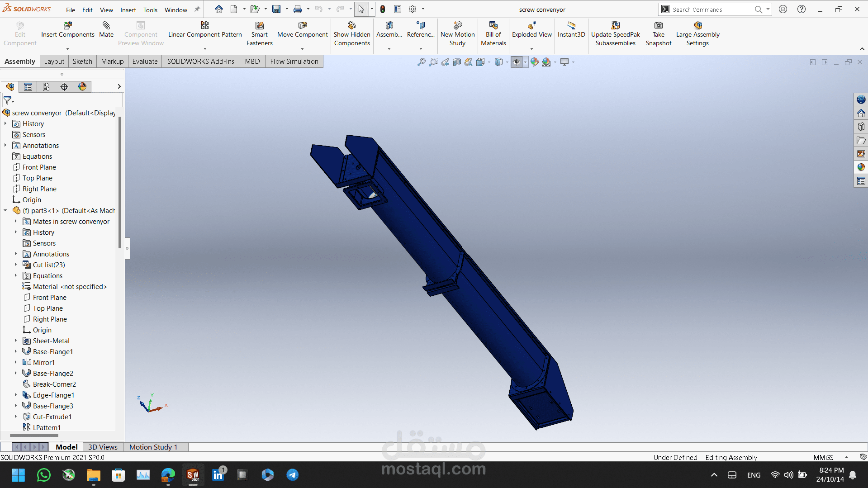Open Motion Study 1 tab
The image size is (868, 488).
click(x=153, y=447)
